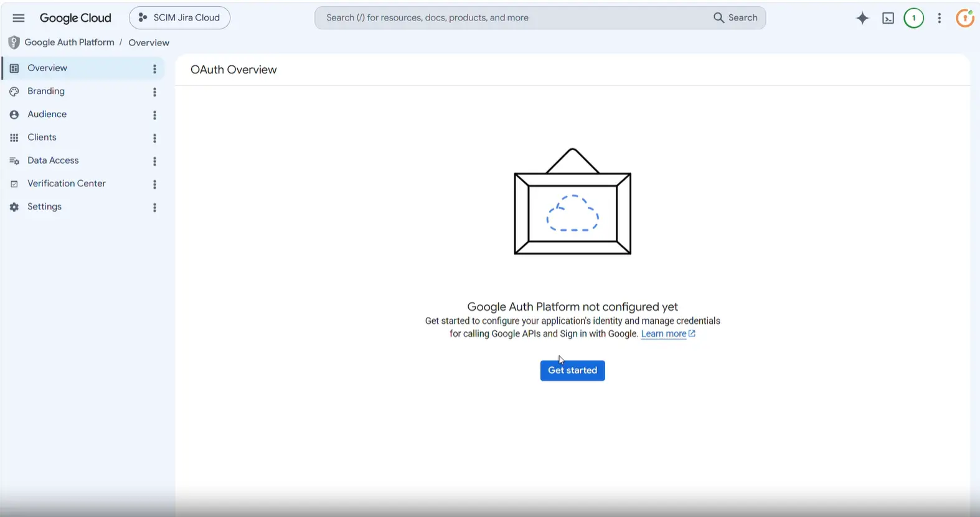Open three-dot menu beside Overview
Screen dimensions: 980x517
click(154, 69)
